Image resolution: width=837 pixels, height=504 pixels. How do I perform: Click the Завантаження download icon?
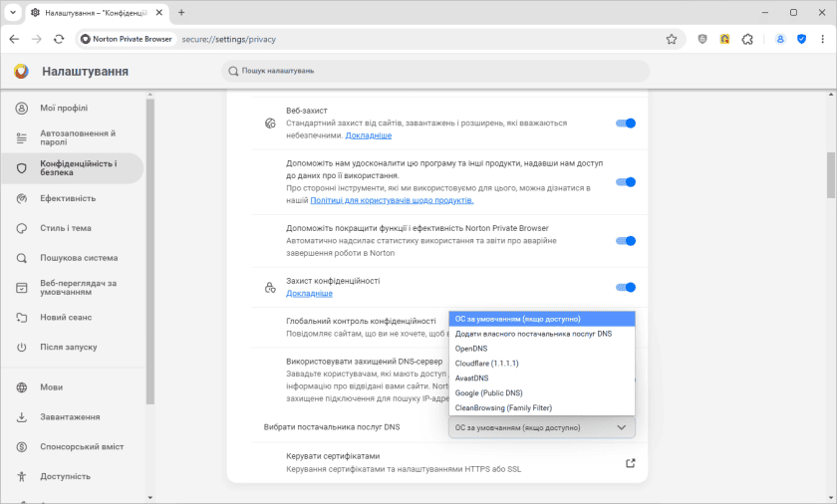point(21,417)
